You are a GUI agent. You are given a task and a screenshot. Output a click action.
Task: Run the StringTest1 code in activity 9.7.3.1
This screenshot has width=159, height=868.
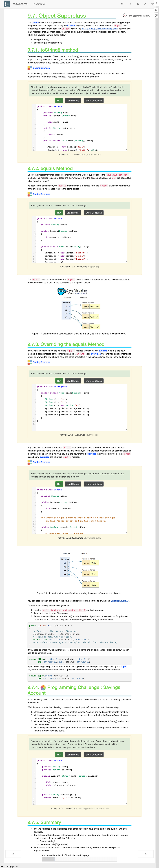(59, 381)
